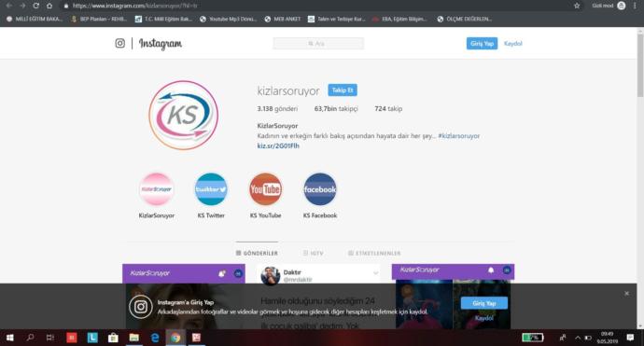Click the Ara search field
Image resolution: width=644 pixels, height=346 pixels.
tap(318, 44)
